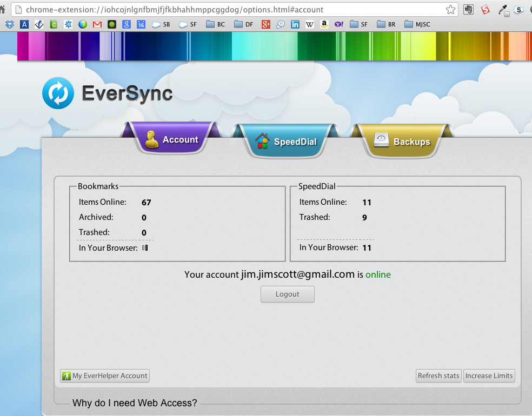Open the blue letter A bookmark
The width and height of the screenshot is (532, 416).
[24, 24]
